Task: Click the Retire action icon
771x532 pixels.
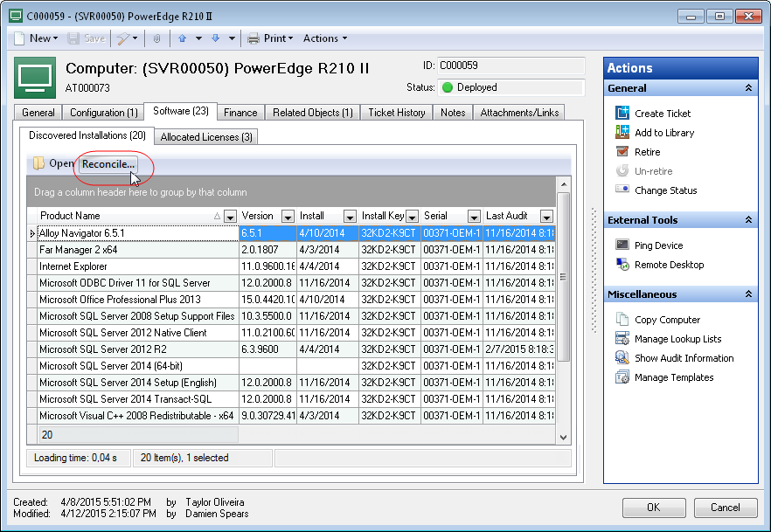Action: tap(622, 151)
